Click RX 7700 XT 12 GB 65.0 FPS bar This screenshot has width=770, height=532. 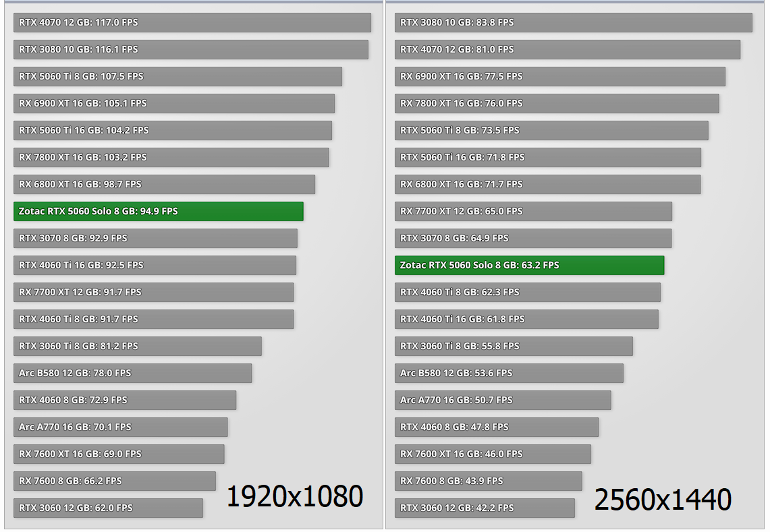coord(533,212)
